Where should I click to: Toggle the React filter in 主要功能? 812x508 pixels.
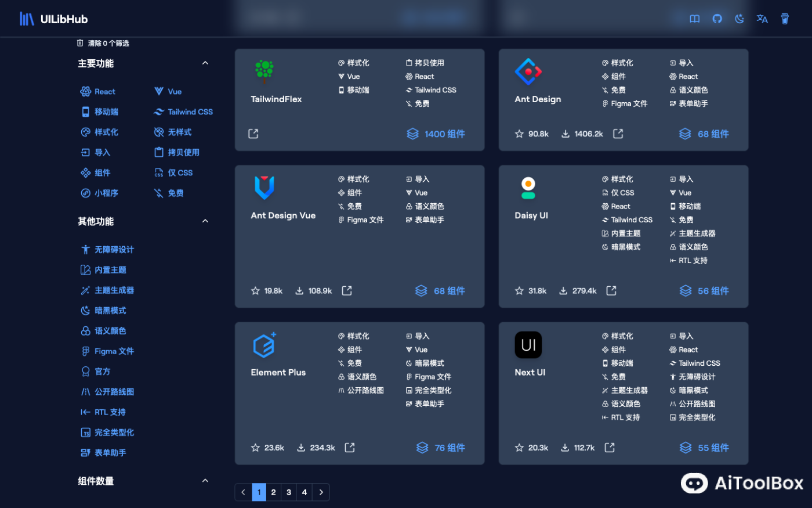click(x=97, y=91)
